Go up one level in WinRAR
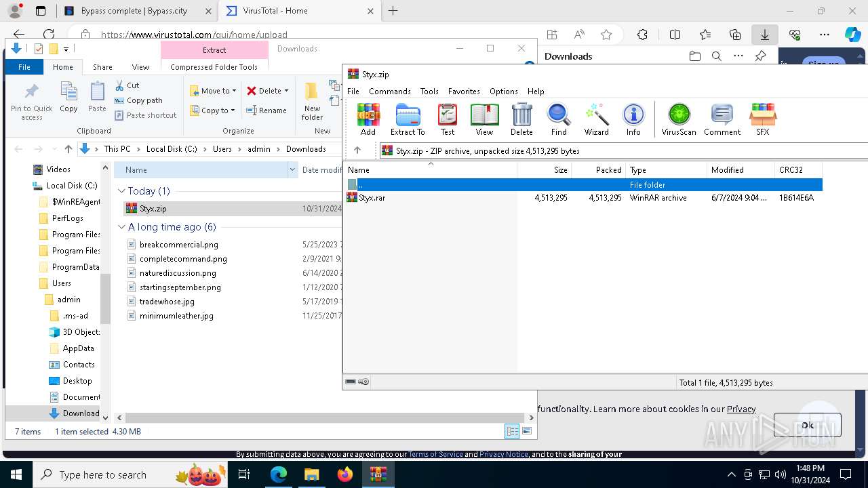 pos(357,150)
